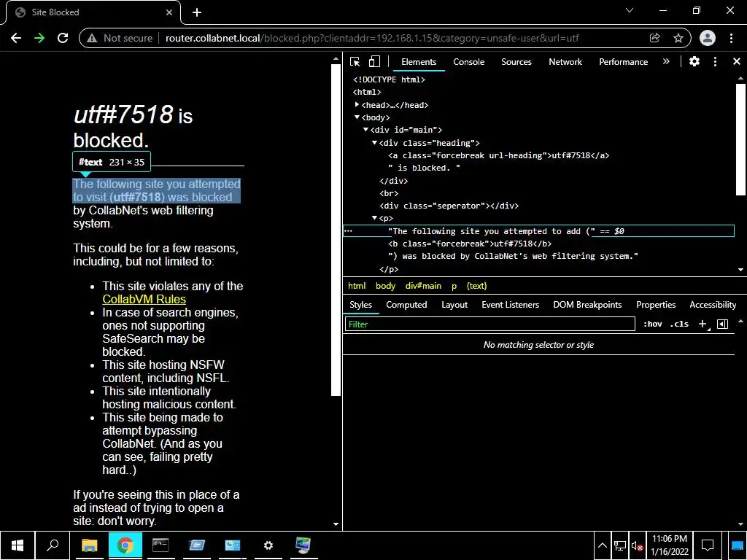
Task: Click the address bar URL
Action: (x=371, y=38)
